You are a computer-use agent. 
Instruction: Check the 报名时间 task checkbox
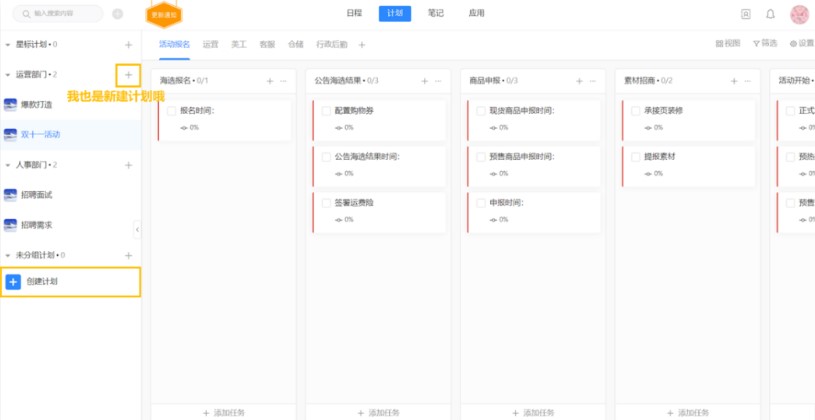click(x=172, y=111)
